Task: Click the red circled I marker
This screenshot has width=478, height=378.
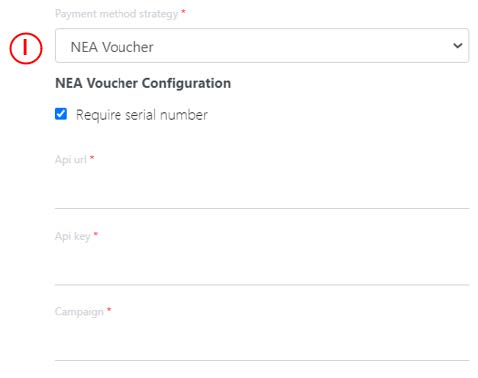Action: (x=26, y=48)
